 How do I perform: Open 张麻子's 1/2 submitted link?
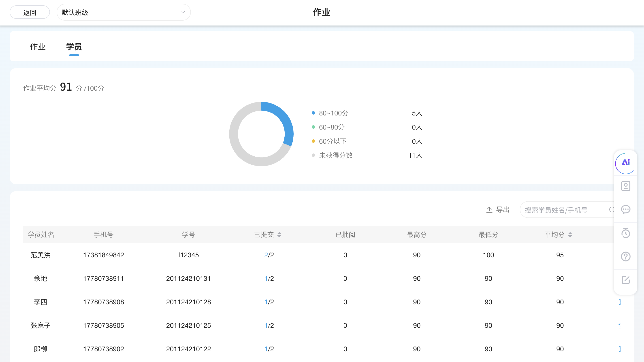(269, 326)
